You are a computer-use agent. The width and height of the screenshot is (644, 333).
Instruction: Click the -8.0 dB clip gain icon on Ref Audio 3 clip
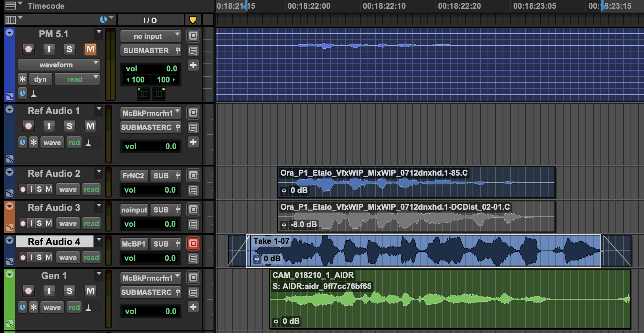coord(284,225)
